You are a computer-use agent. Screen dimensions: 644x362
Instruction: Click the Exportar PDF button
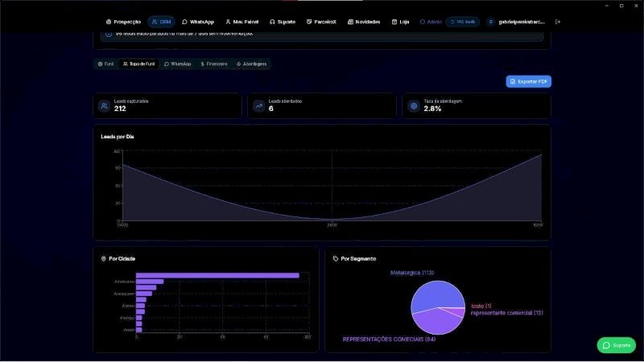[529, 82]
